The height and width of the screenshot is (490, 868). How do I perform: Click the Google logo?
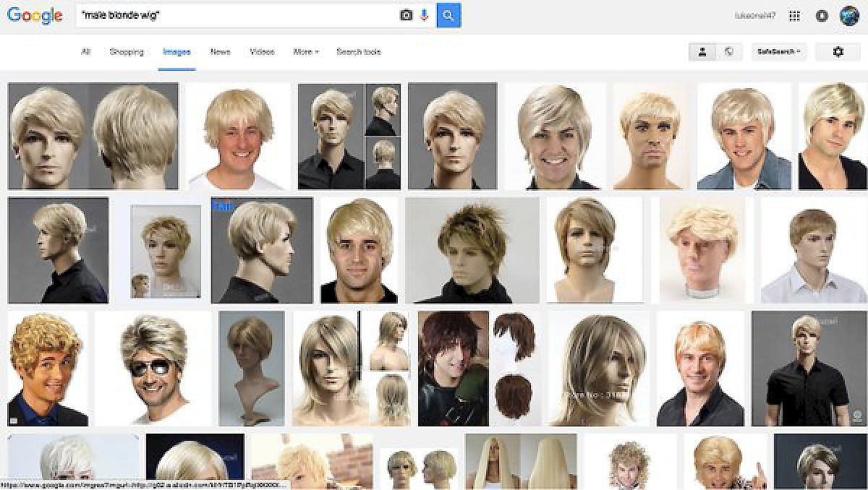click(x=35, y=15)
